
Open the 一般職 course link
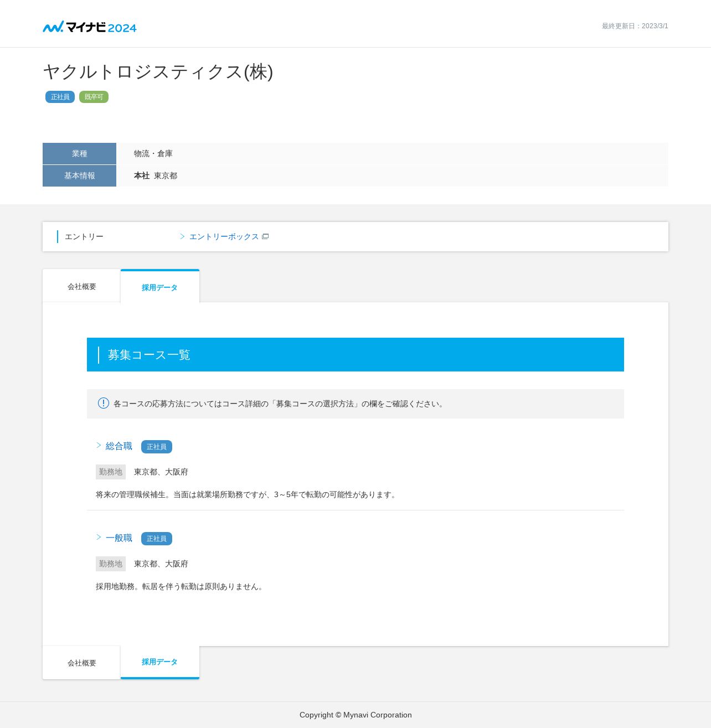(x=119, y=538)
